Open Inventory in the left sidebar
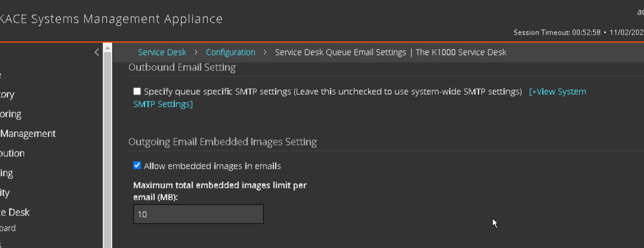This screenshot has width=644, height=248. (7, 94)
